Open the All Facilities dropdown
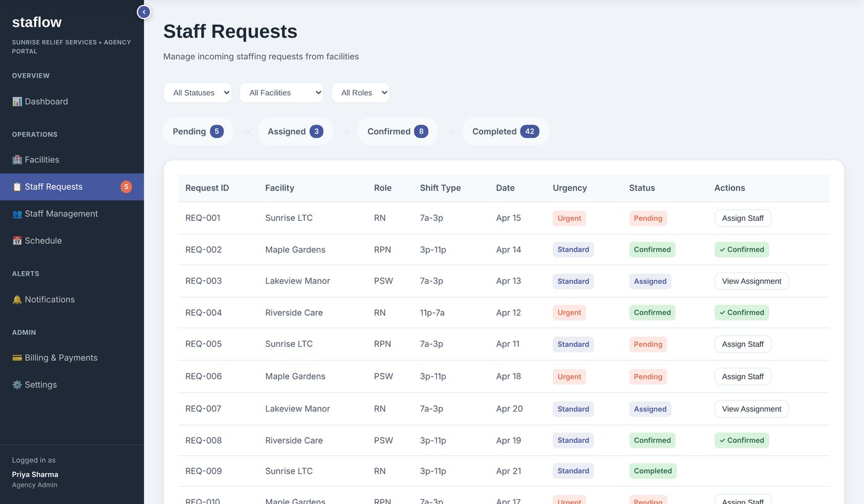This screenshot has width=864, height=504. point(281,93)
